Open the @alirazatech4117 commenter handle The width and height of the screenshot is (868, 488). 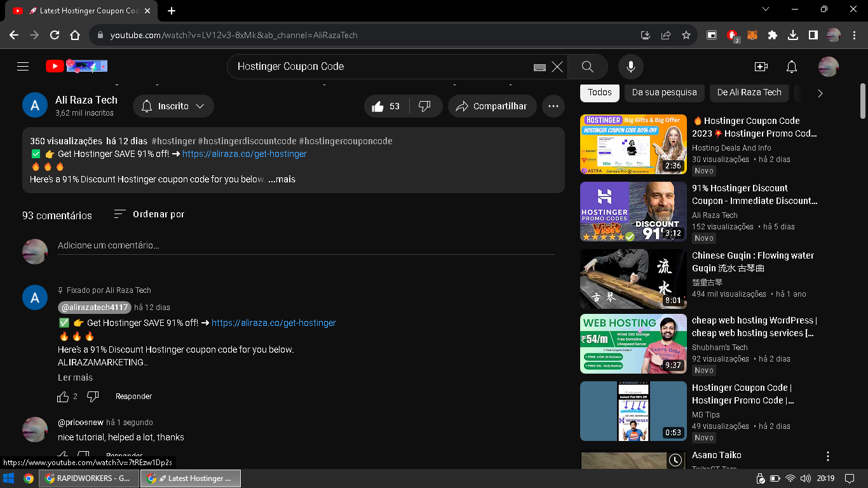point(95,308)
